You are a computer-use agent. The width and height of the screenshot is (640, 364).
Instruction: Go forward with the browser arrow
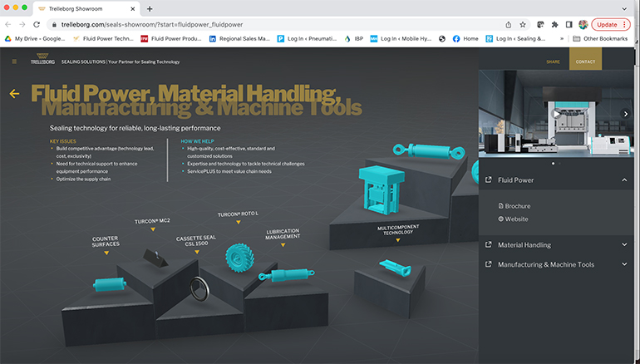[x=22, y=24]
